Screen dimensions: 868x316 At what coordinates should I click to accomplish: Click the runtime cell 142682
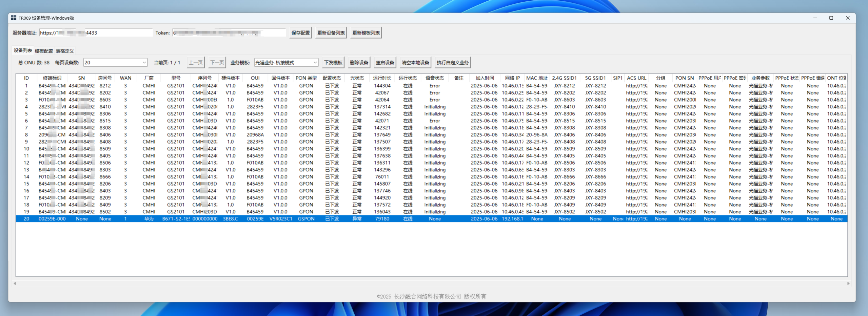click(x=382, y=114)
